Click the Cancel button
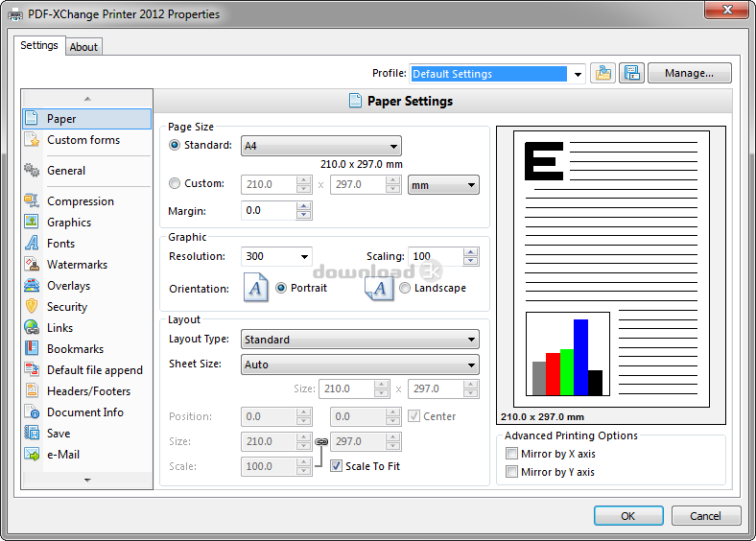Viewport: 756px width, 541px height. coord(705,516)
